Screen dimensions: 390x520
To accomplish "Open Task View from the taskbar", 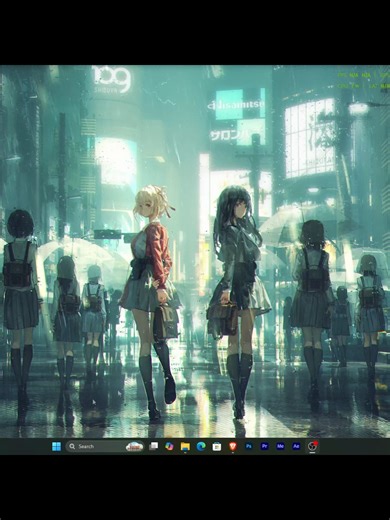I will click(x=153, y=446).
